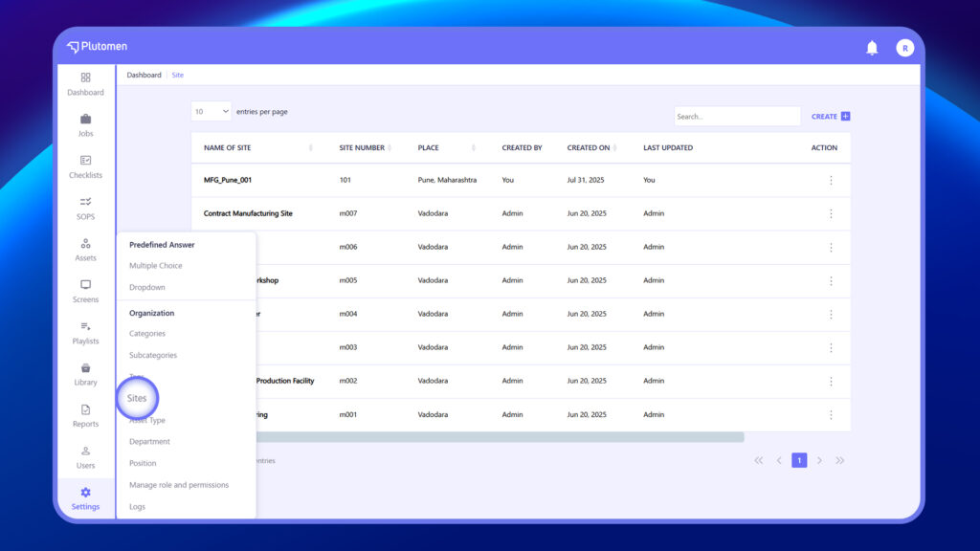Click site number 101 cell
Screen dimensions: 980x551
point(345,180)
